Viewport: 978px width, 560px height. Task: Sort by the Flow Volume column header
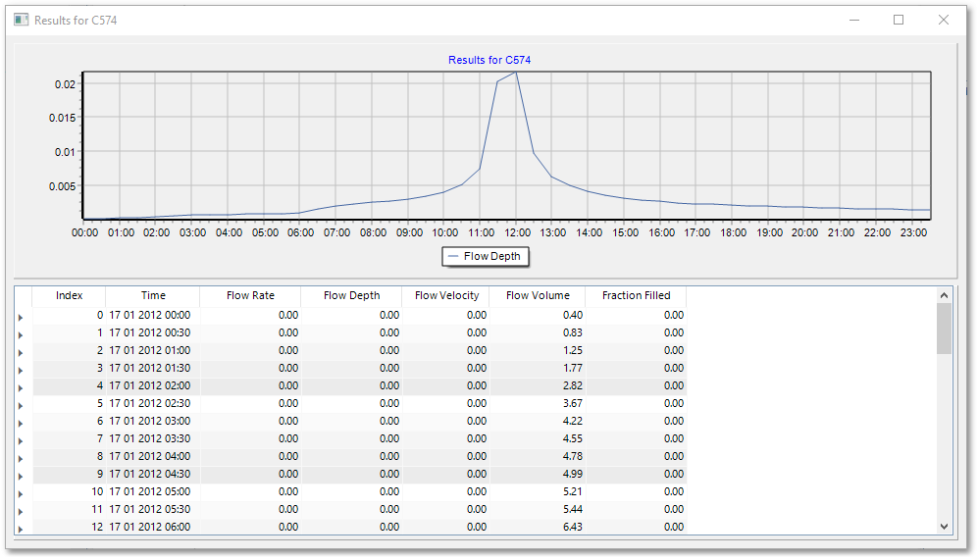click(x=538, y=295)
